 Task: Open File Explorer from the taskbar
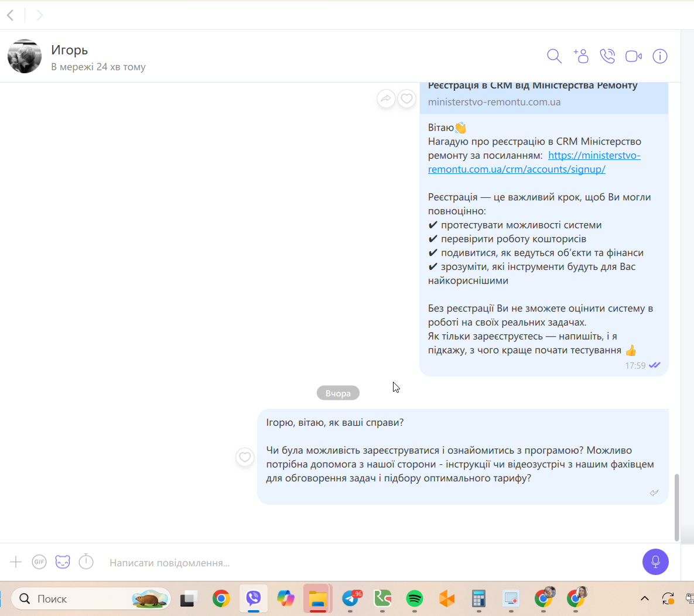point(318,599)
